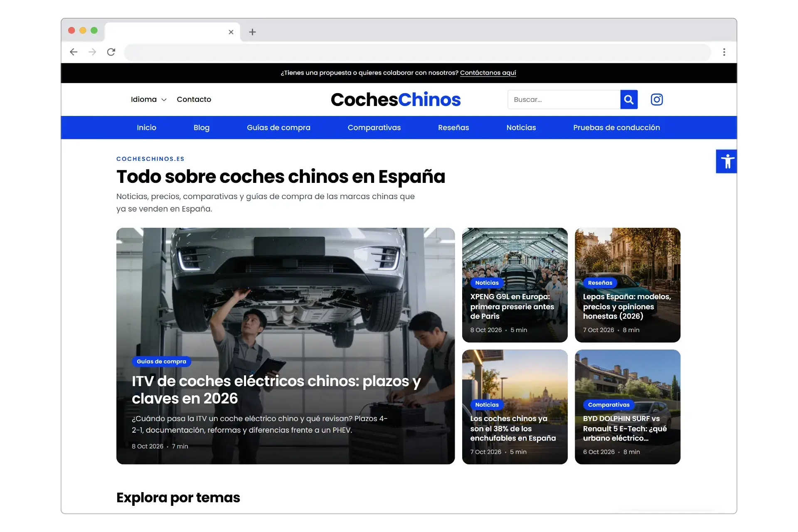Open the XPENG G9L en Europa article
This screenshot has width=798, height=532.
pos(512,306)
